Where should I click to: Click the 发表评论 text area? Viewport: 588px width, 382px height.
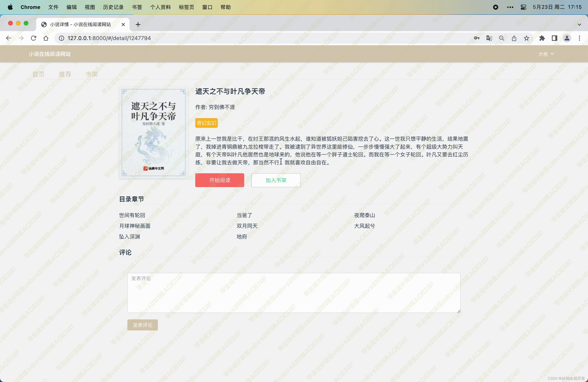[294, 293]
